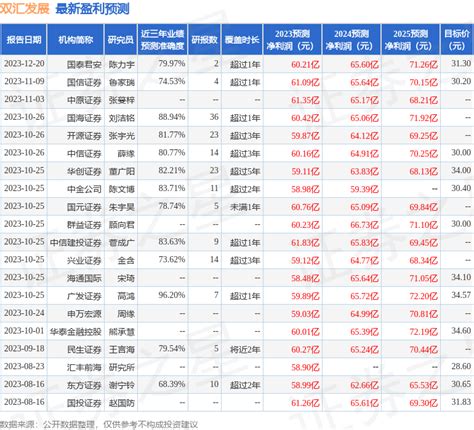This screenshot has height=430, width=474.
Task: Click the institution cell '民生证券'
Action: 84,350
